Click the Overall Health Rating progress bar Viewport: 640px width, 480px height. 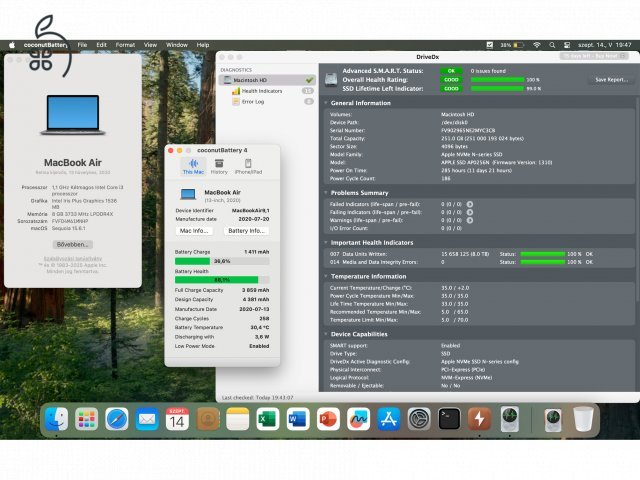pyautogui.click(x=497, y=80)
